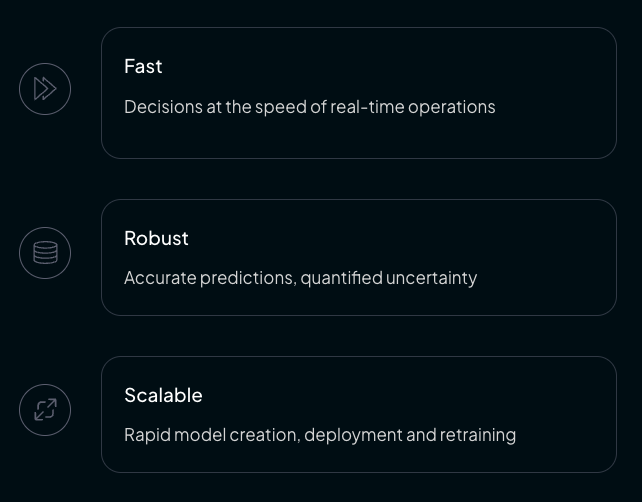Screen dimensions: 642x502
Task: Click the database cylinder icon beside Robust
Action: tap(45, 253)
